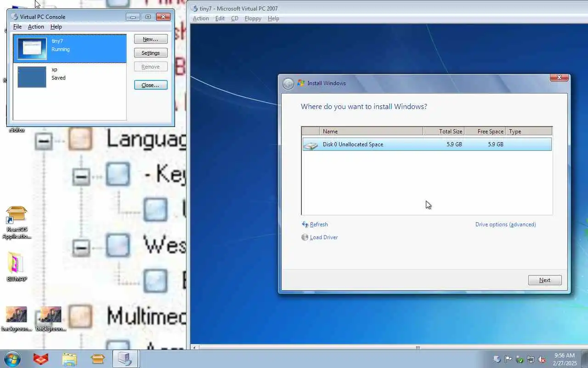Click the muted volume speaker tray icon
The image size is (588, 368).
[x=542, y=359]
